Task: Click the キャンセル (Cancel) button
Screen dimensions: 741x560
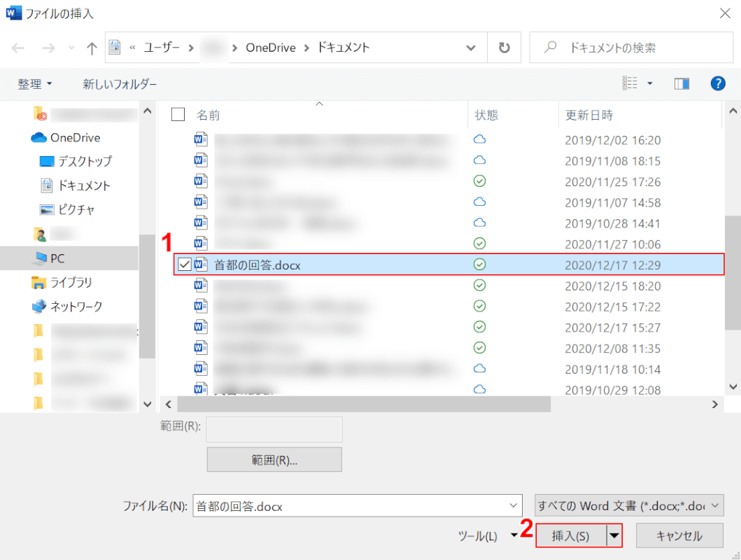Action: 679,536
